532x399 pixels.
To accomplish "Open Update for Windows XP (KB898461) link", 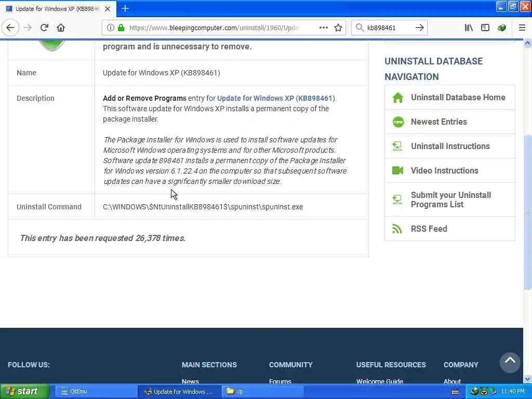I will (x=275, y=98).
